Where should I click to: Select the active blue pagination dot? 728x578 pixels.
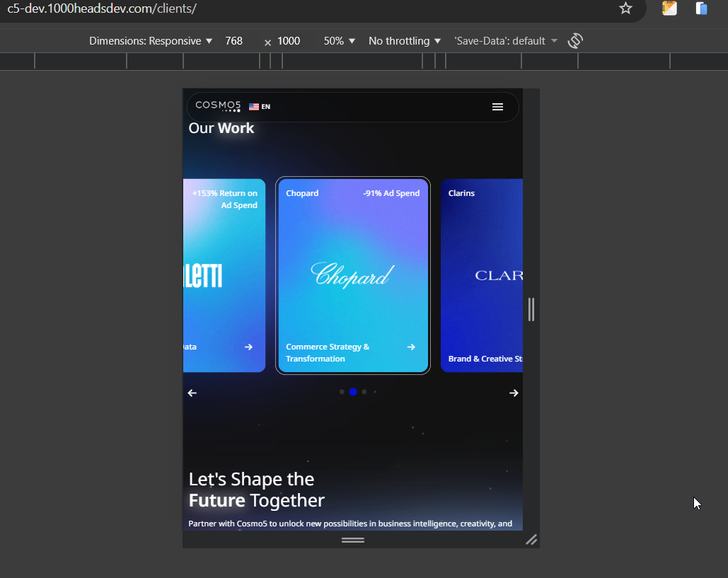pos(353,392)
